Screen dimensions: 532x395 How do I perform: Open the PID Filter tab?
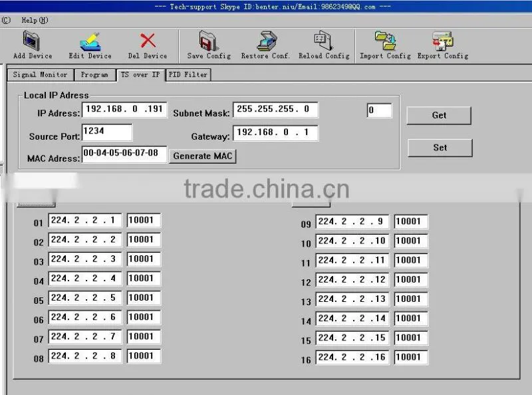pyautogui.click(x=188, y=74)
